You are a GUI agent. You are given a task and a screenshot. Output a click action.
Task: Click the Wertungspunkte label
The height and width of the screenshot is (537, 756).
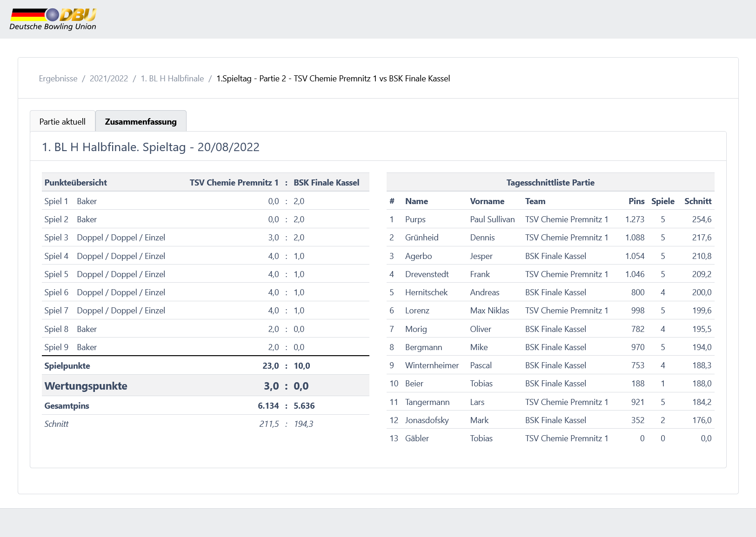(x=86, y=386)
